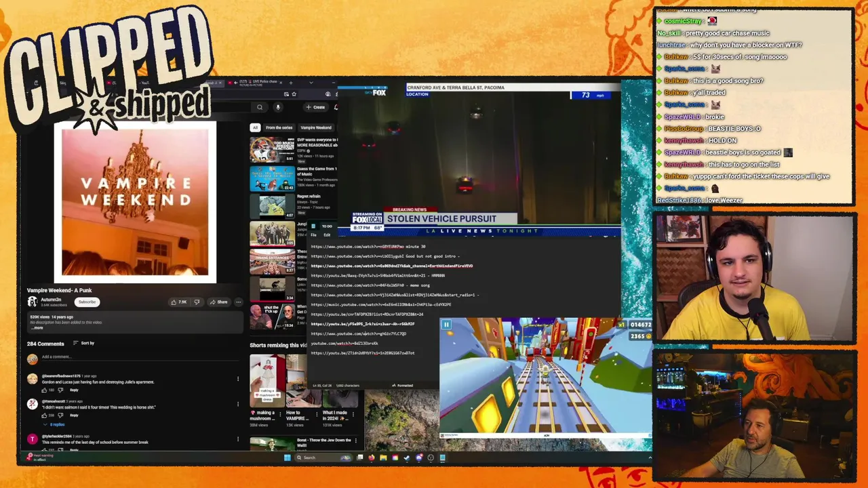Click the YouTube voice search microphone
This screenshot has height=488, width=868.
[x=277, y=107]
